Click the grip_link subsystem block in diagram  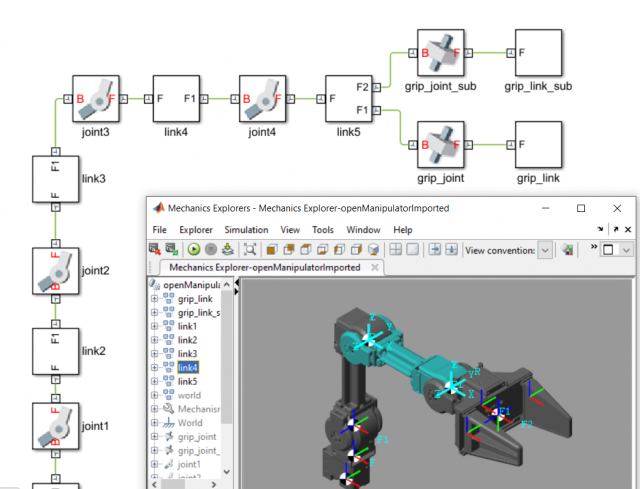538,144
